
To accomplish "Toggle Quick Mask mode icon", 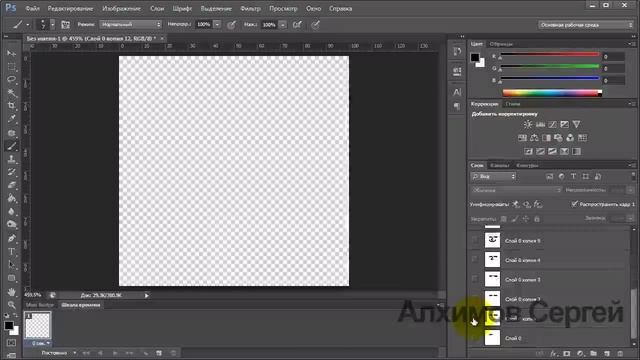I will point(11,343).
